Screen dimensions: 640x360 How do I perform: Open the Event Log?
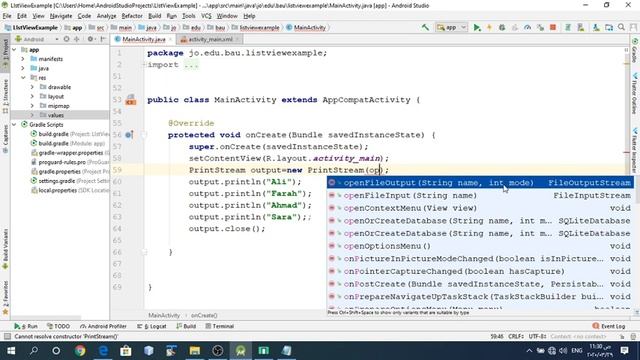pyautogui.click(x=609, y=326)
